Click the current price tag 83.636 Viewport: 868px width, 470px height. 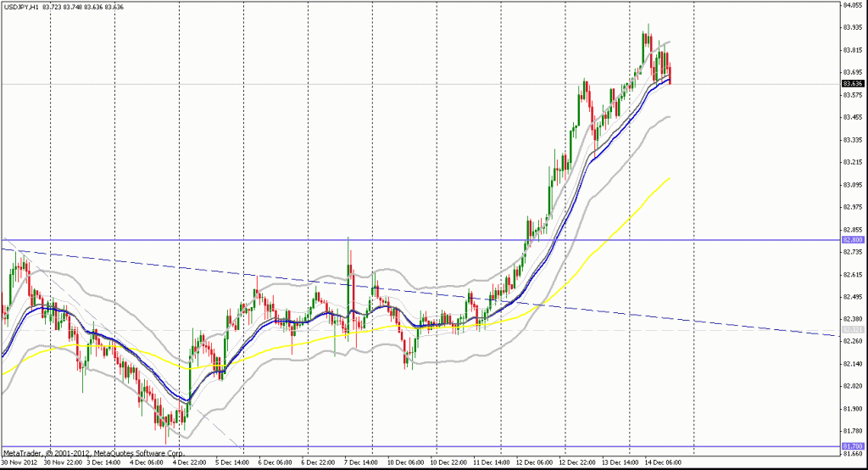tap(853, 84)
